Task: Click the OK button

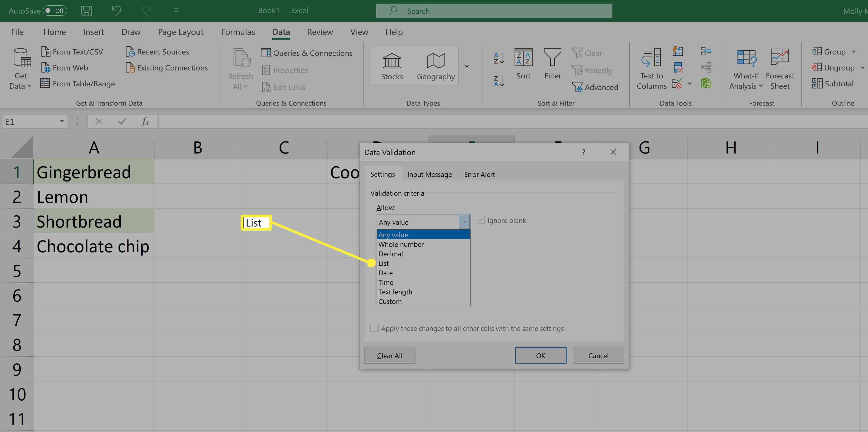Action: coord(540,355)
